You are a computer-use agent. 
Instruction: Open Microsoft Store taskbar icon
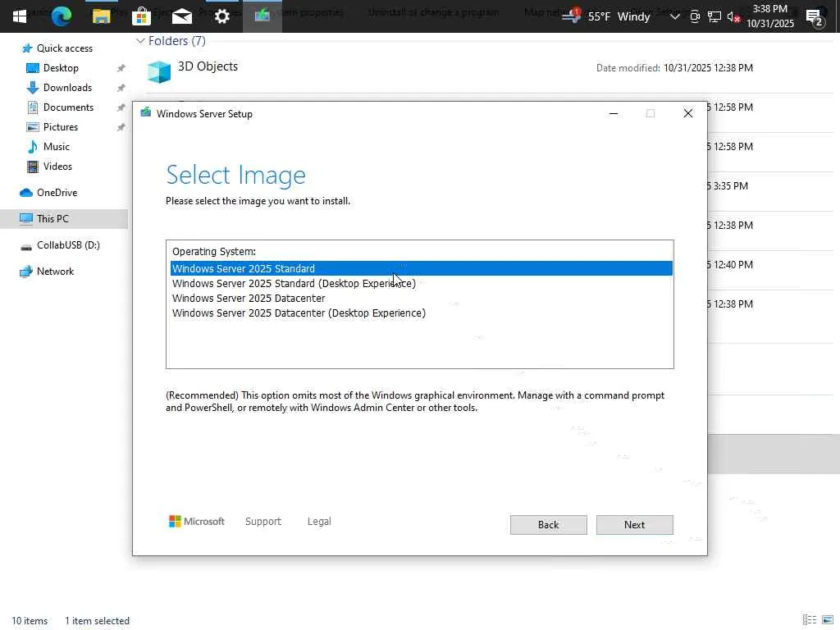pos(141,16)
